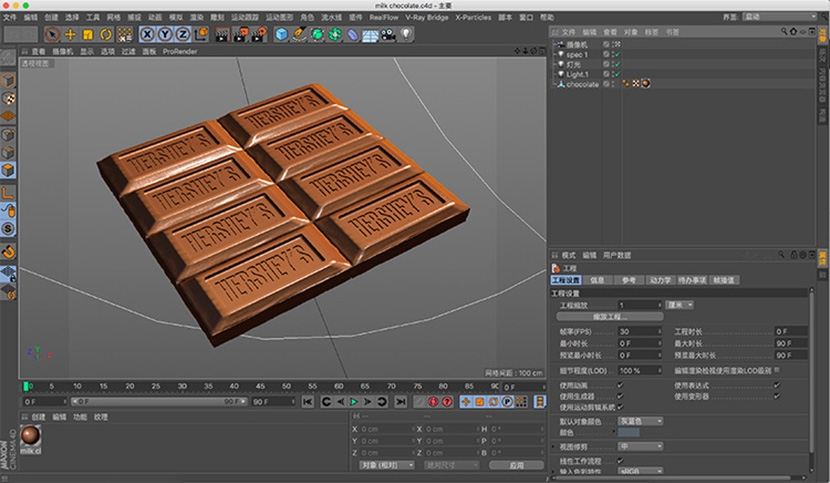Image resolution: width=830 pixels, height=483 pixels.
Task: Select the texture mode checkered icon
Action: point(8,98)
